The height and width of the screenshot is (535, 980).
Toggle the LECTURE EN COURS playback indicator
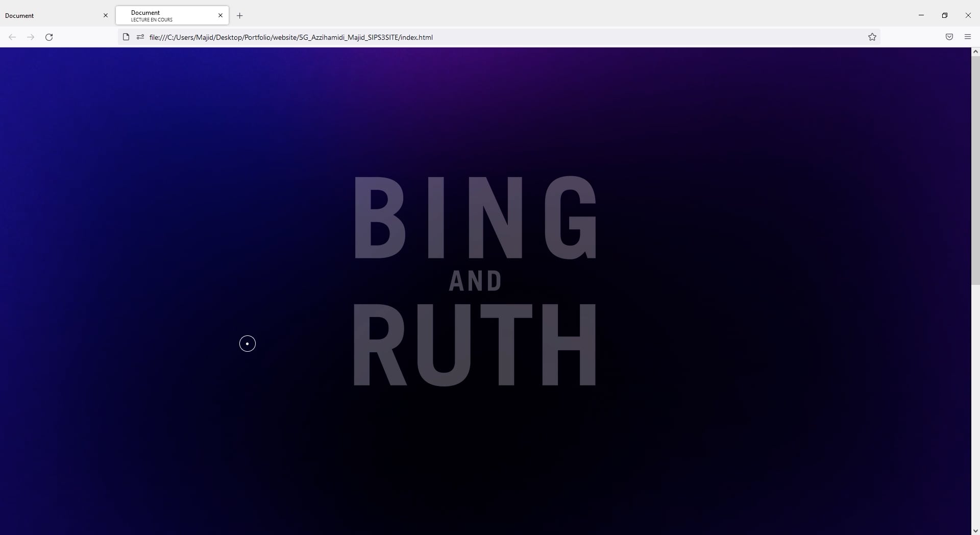click(151, 20)
